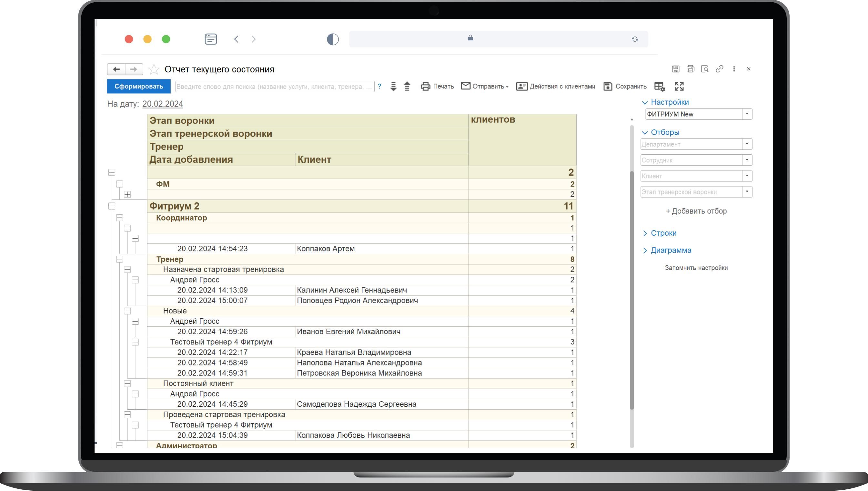Open the Этап тренерской воронки filter dropdown
868x491 pixels.
tap(747, 192)
